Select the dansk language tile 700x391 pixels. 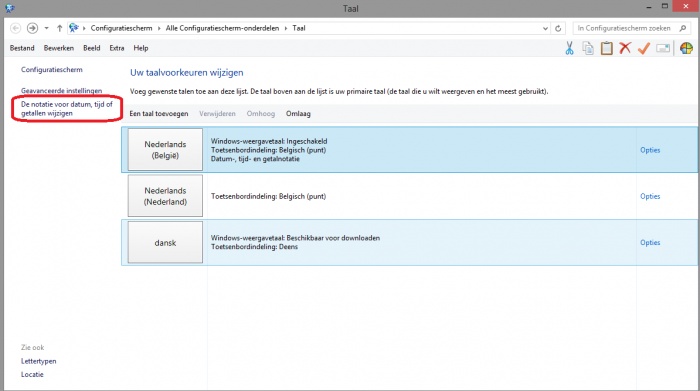(165, 242)
